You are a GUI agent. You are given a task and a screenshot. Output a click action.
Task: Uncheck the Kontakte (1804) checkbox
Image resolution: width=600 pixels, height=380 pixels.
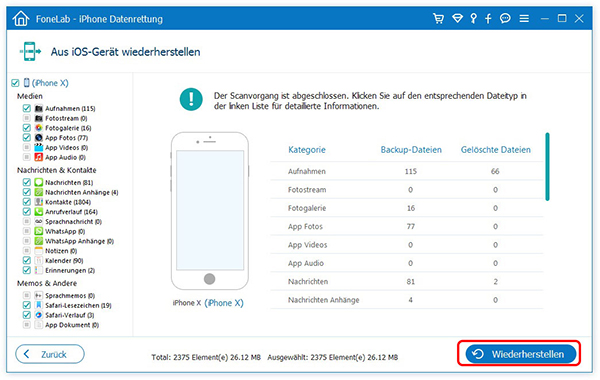point(26,202)
